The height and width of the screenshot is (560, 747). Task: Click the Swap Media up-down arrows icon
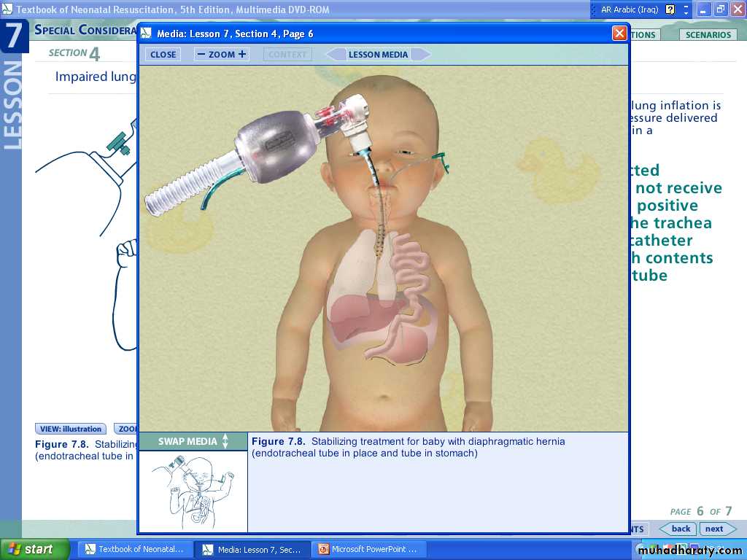pos(225,441)
